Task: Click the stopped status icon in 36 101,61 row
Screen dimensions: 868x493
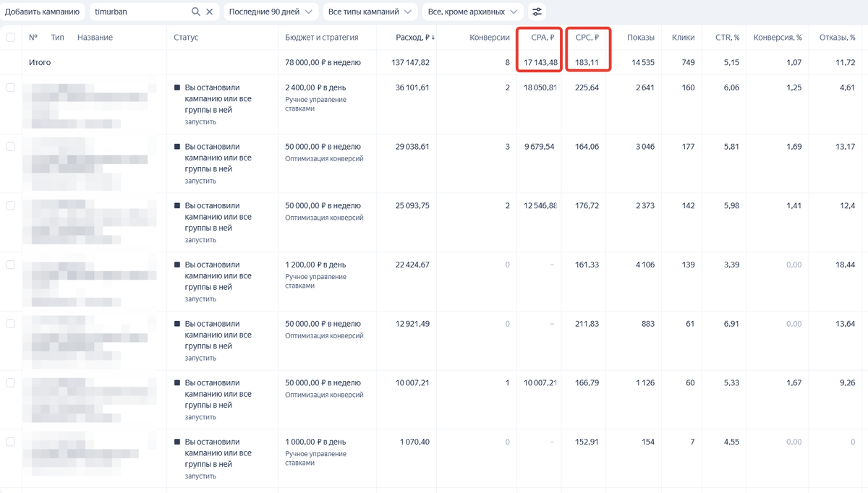Action: pos(177,87)
